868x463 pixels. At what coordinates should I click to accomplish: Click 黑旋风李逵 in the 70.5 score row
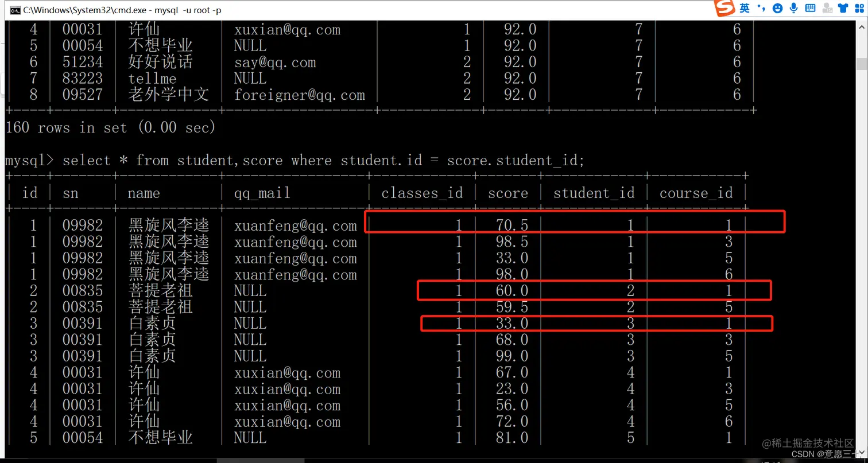(168, 225)
